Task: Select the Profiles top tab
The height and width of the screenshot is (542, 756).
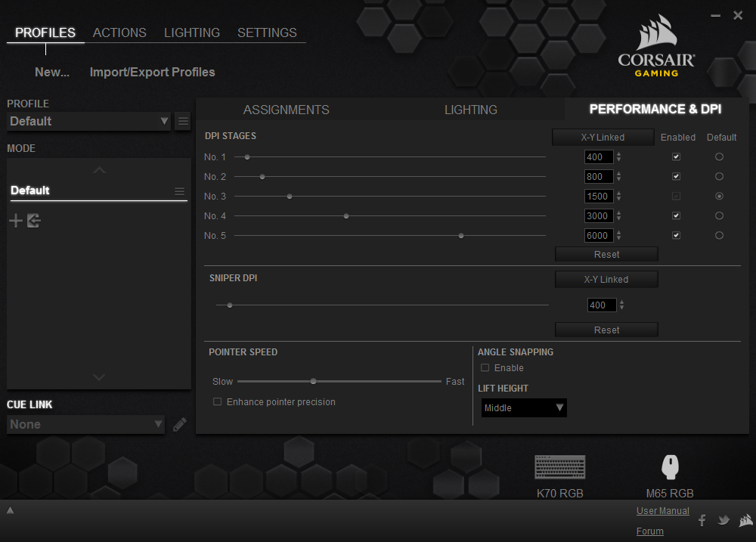Action: click(45, 33)
